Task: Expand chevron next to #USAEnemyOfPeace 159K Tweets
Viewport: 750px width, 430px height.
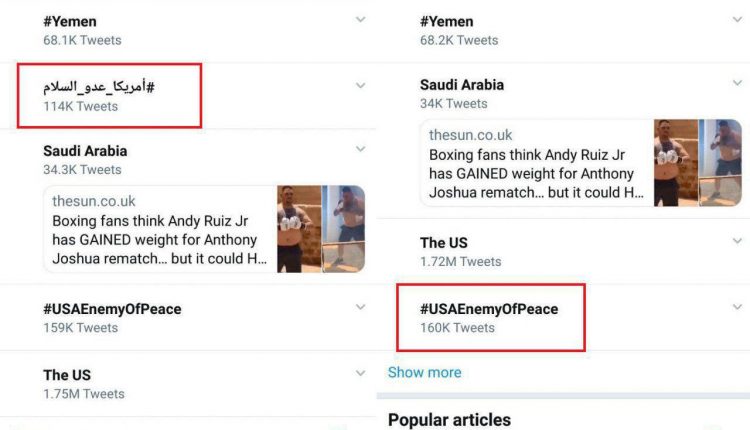Action: (360, 308)
